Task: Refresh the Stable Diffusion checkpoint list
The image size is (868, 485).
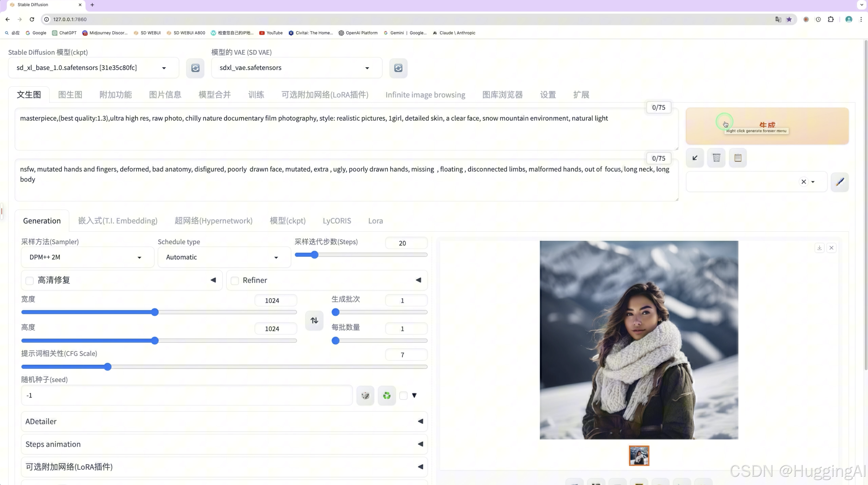Action: [x=195, y=68]
